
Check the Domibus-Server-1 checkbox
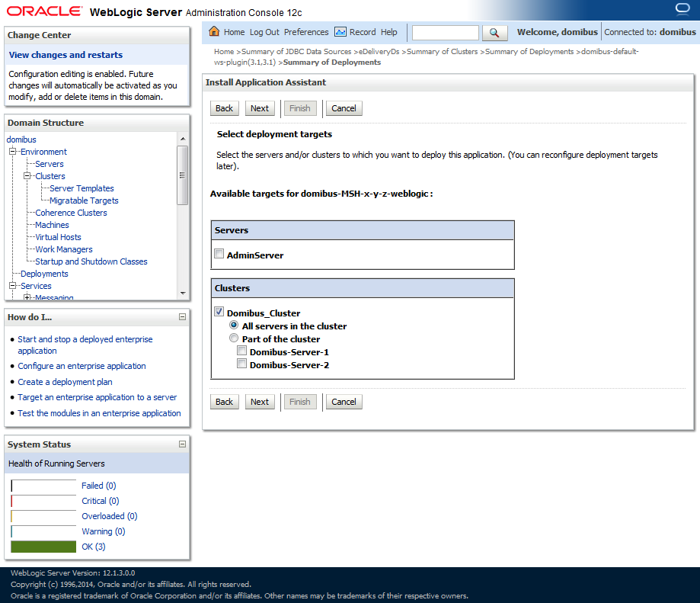[x=242, y=351]
